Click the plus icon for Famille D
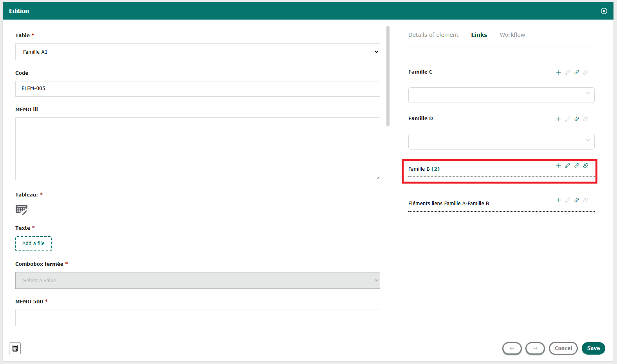 click(x=558, y=119)
